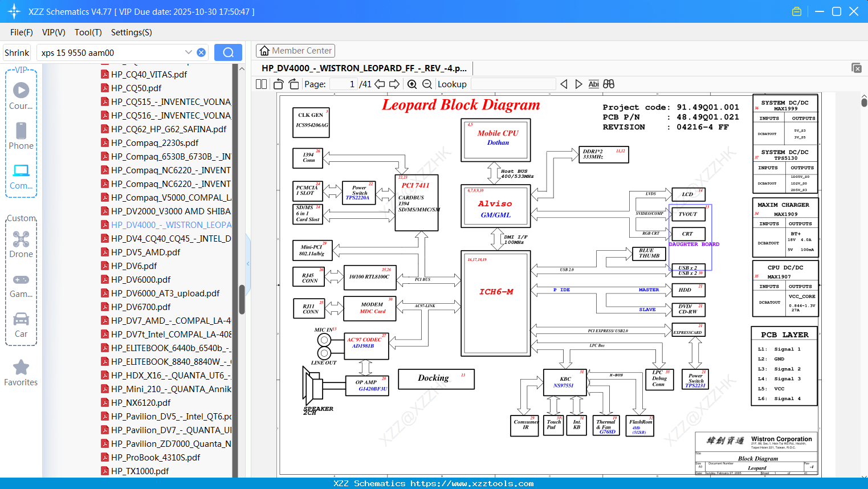Click the page number field

[344, 84]
